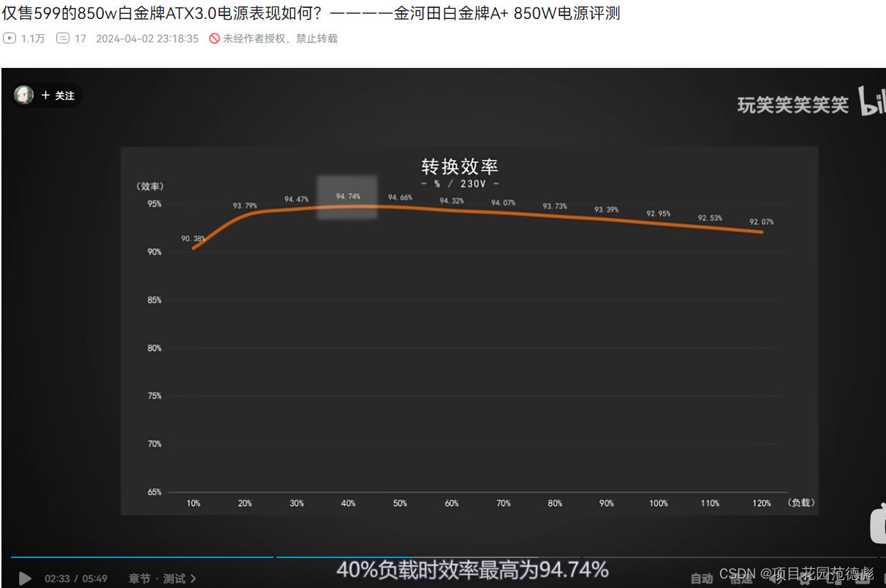Click the subtitle 40%负载时效率最高为94.74%
The image size is (886, 588).
(472, 570)
